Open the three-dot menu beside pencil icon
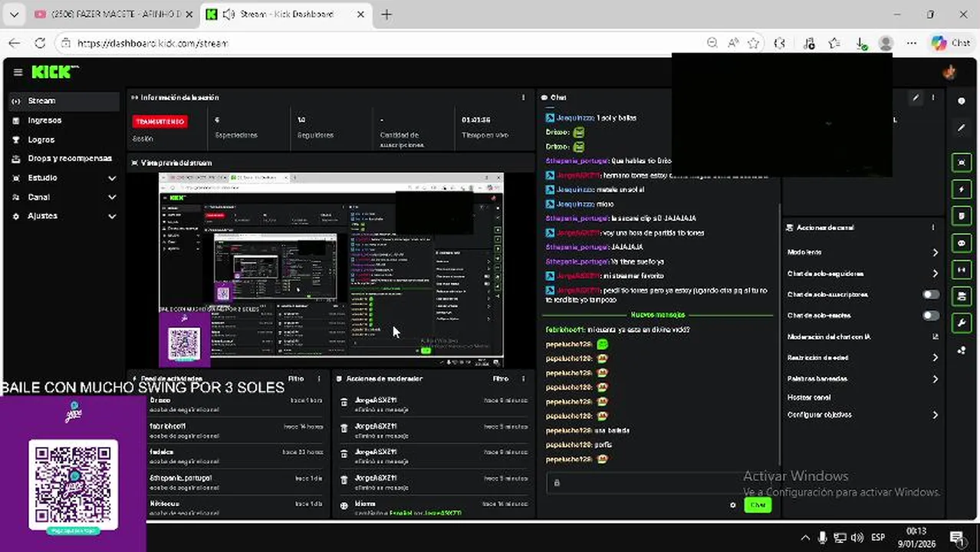The height and width of the screenshot is (552, 980). (933, 98)
